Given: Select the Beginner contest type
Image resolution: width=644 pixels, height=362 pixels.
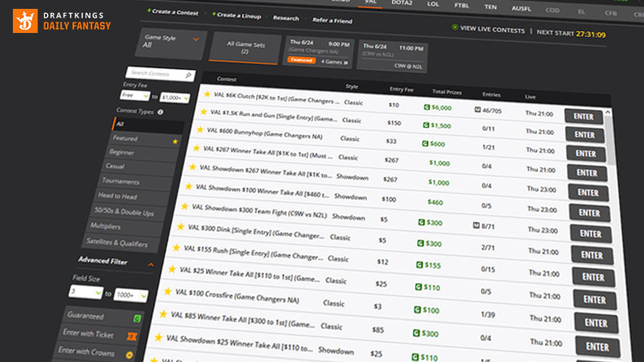Looking at the screenshot, I should pyautogui.click(x=143, y=153).
